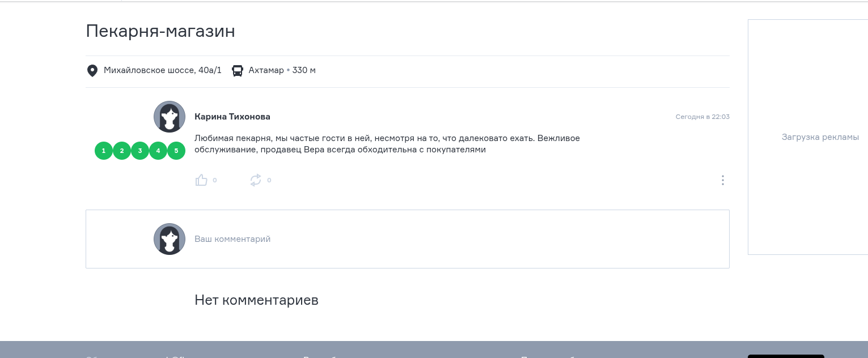Select rating circle 2
The height and width of the screenshot is (358, 868).
122,151
